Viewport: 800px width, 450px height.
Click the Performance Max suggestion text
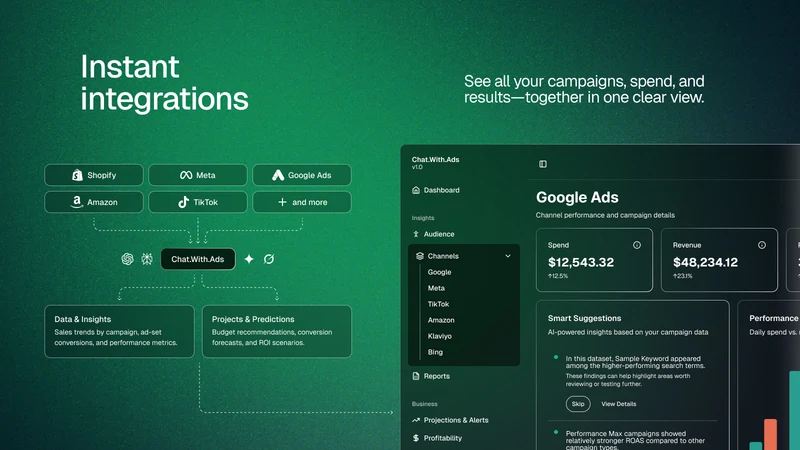[635, 440]
